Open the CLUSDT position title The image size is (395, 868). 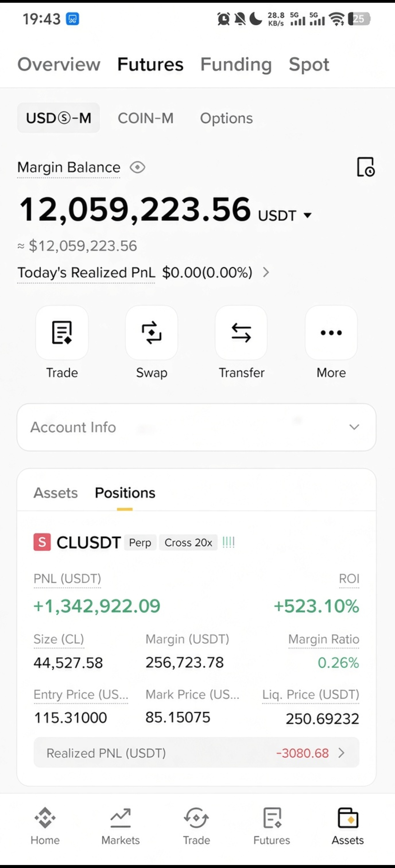point(89,542)
